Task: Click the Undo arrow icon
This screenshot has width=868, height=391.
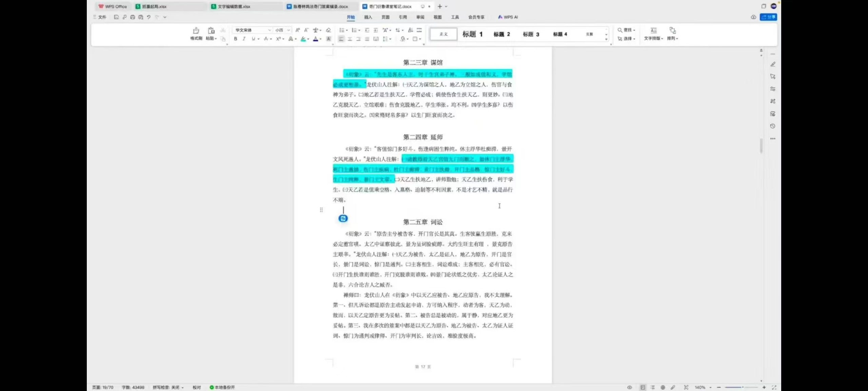Action: click(149, 17)
